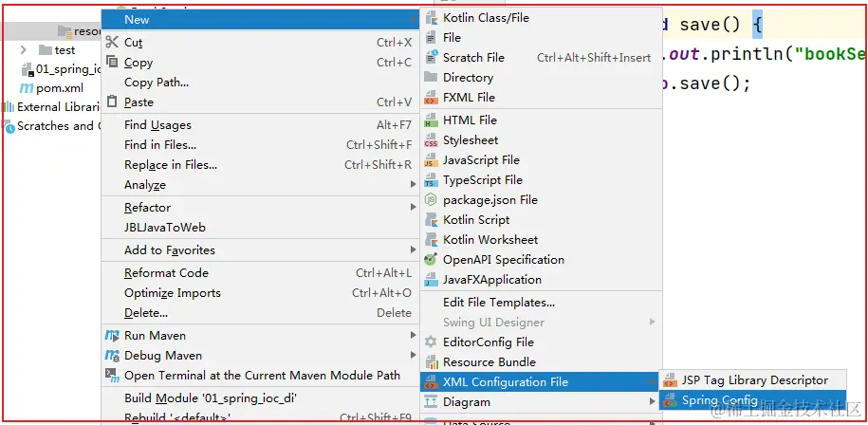This screenshot has height=425, width=868.
Task: Click the Debug Maven icon
Action: click(x=112, y=355)
